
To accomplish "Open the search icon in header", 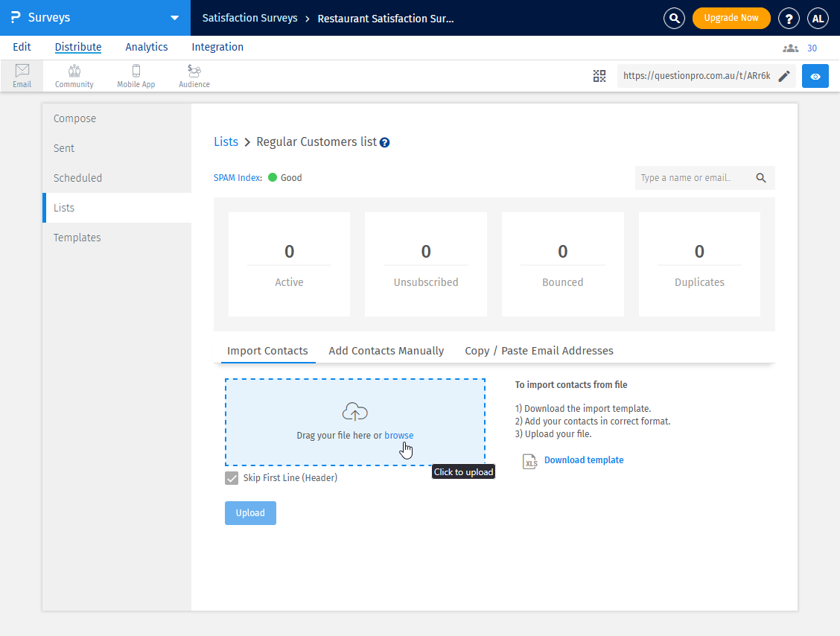I will click(x=674, y=19).
